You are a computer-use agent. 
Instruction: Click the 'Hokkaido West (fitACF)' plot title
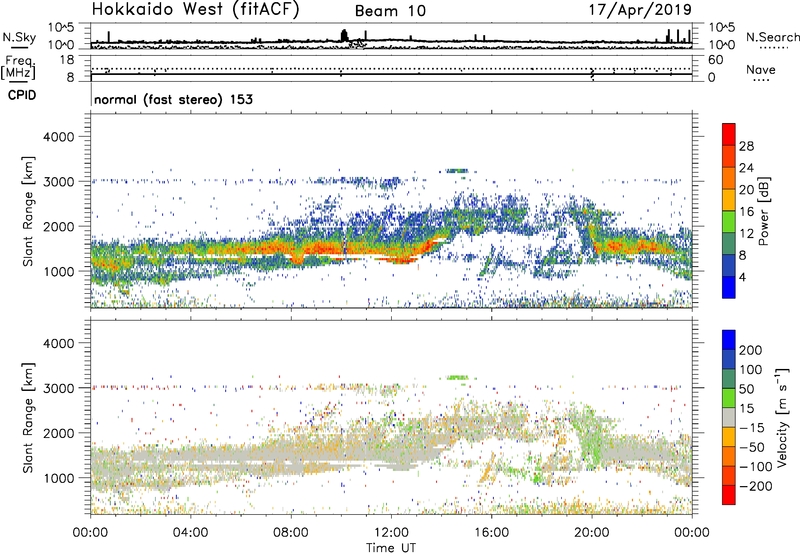[x=195, y=9]
